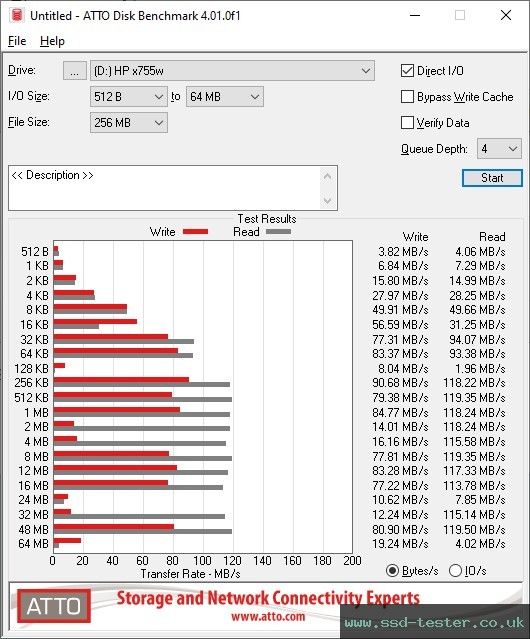Click the Test Results heading
This screenshot has width=530, height=639.
(x=267, y=219)
